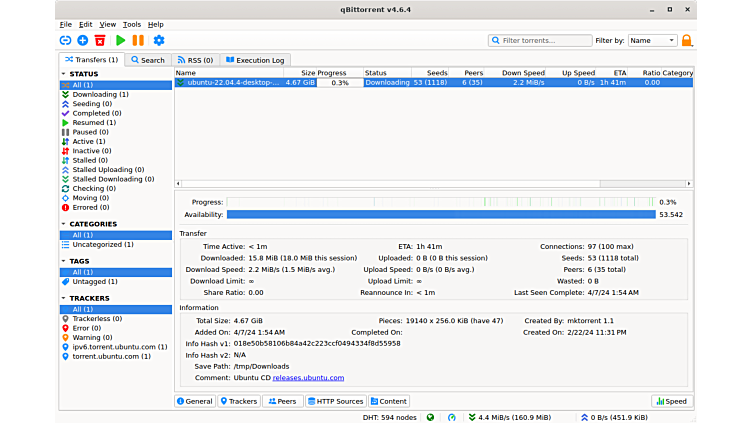Open the Filter by Name dropdown

652,40
